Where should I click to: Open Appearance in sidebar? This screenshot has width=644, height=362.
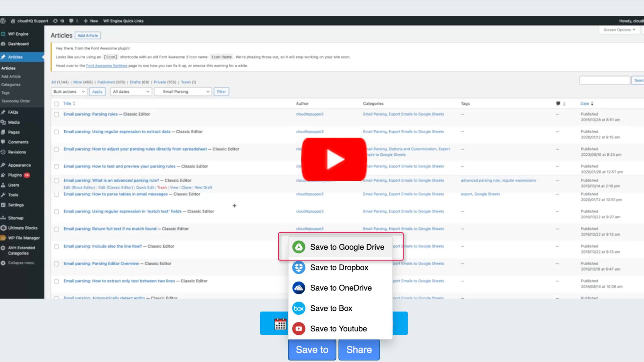[x=19, y=165]
